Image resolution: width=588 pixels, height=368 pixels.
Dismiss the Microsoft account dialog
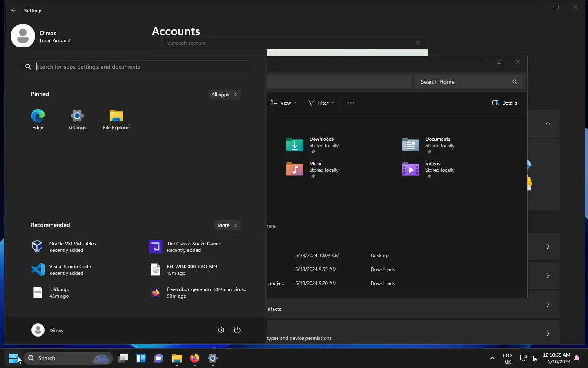pos(418,43)
